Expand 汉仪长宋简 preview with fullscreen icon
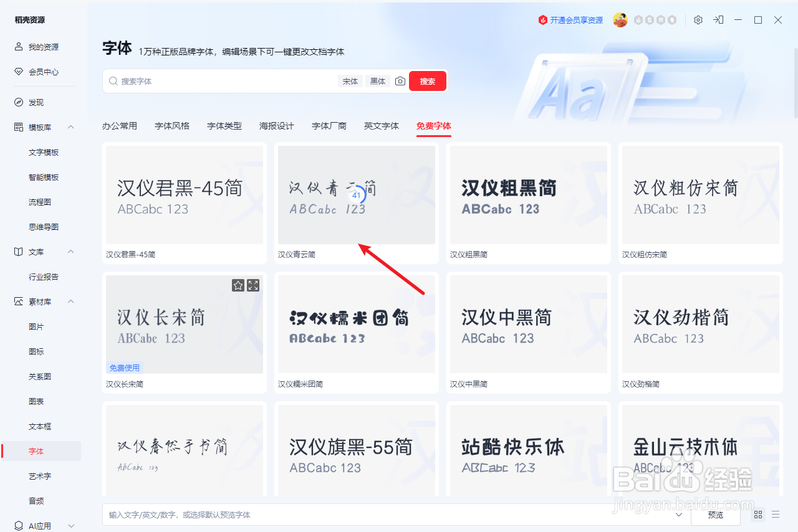This screenshot has width=798, height=532. 253,285
